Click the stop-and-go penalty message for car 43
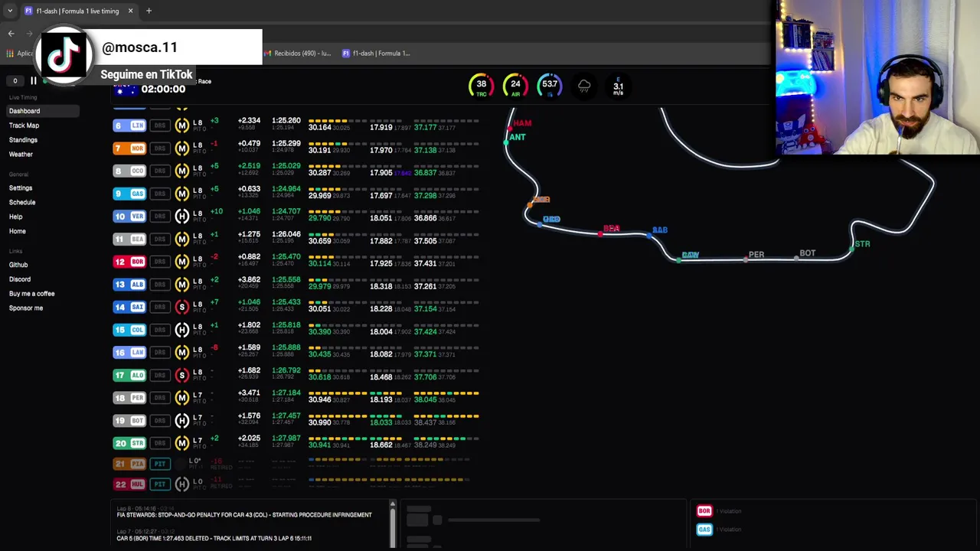 click(x=244, y=515)
